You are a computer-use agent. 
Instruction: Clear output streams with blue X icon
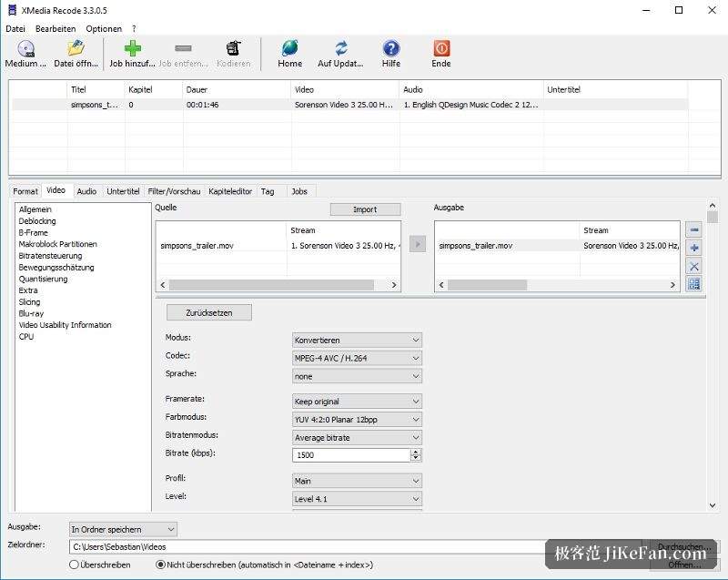694,266
